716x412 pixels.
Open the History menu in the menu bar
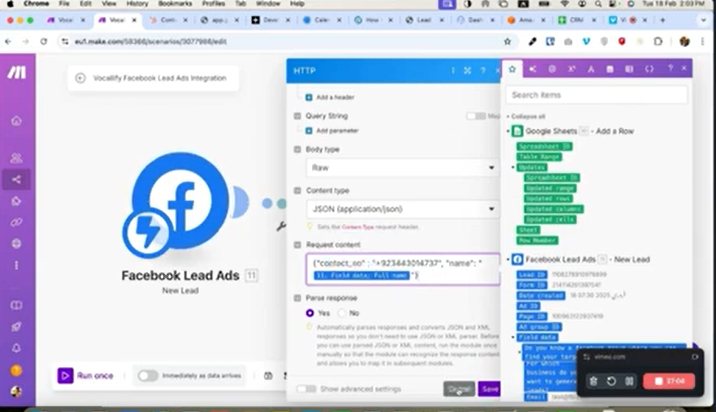tap(135, 4)
